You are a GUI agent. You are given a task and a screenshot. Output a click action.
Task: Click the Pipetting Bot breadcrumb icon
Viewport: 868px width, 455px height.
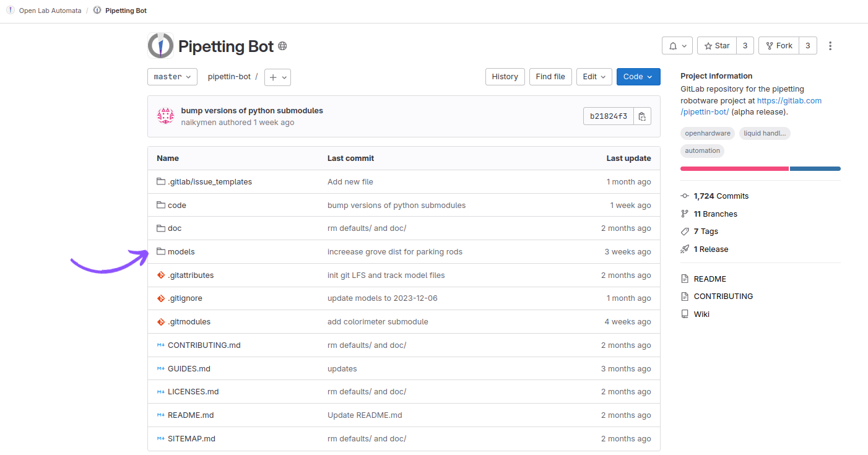tap(97, 11)
